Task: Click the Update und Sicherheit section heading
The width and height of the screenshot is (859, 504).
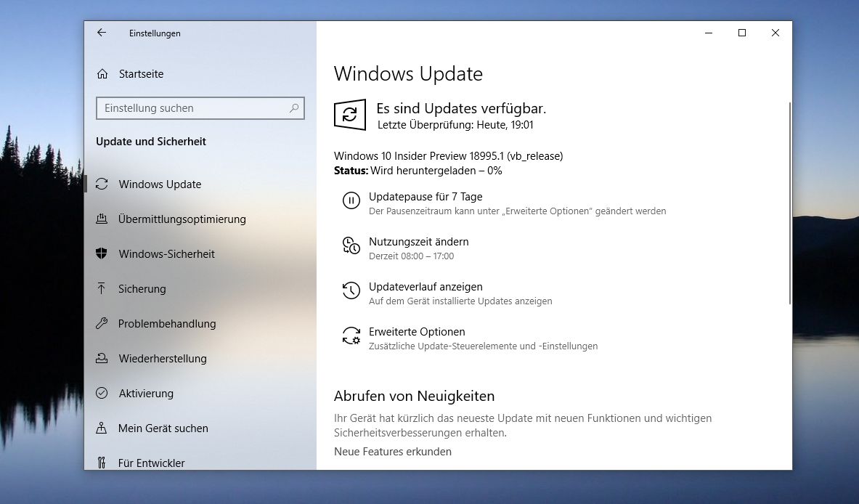Action: tap(150, 142)
